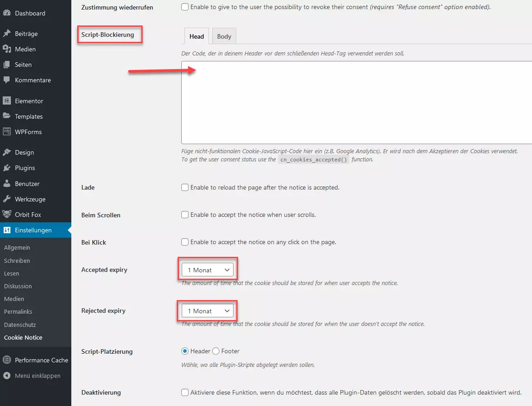Viewport: 532px width, 406px height.
Task: Select the Footer script placement option
Action: tap(216, 351)
